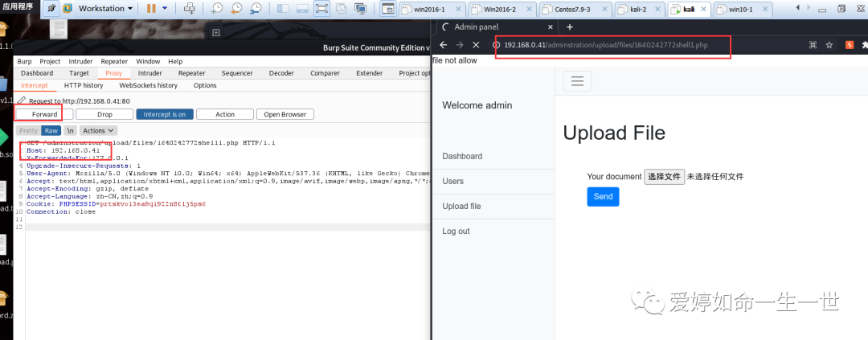Take a snapshot using the clock-plus icon

tap(217, 8)
